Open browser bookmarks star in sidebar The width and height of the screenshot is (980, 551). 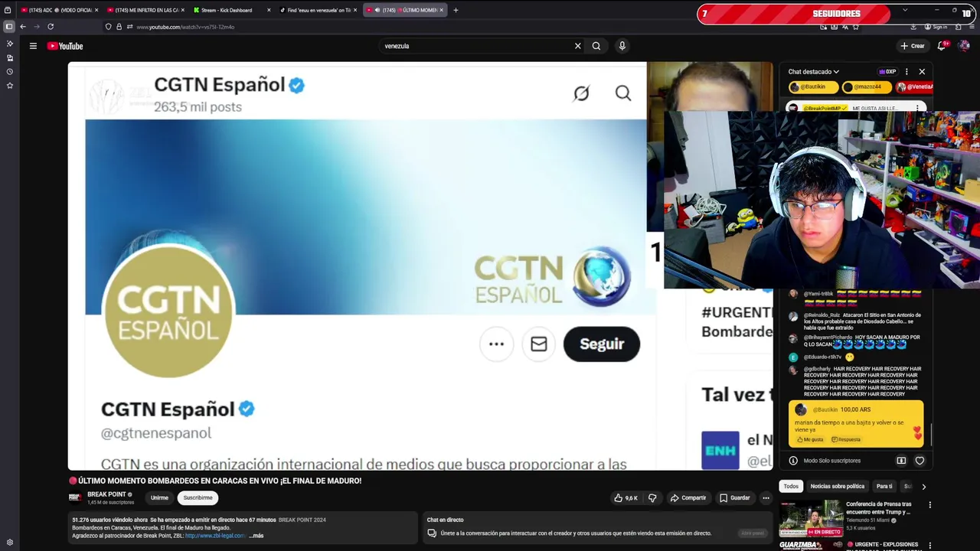click(x=9, y=85)
